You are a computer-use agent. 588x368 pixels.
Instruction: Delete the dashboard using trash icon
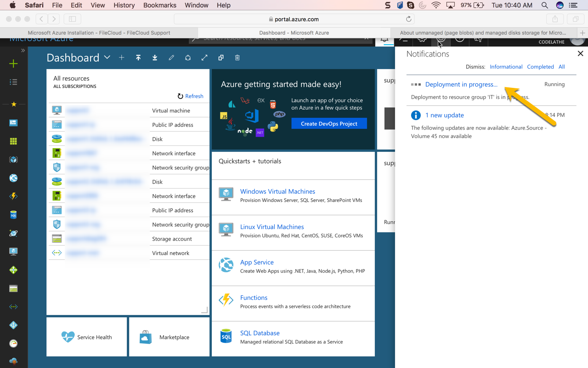click(237, 58)
